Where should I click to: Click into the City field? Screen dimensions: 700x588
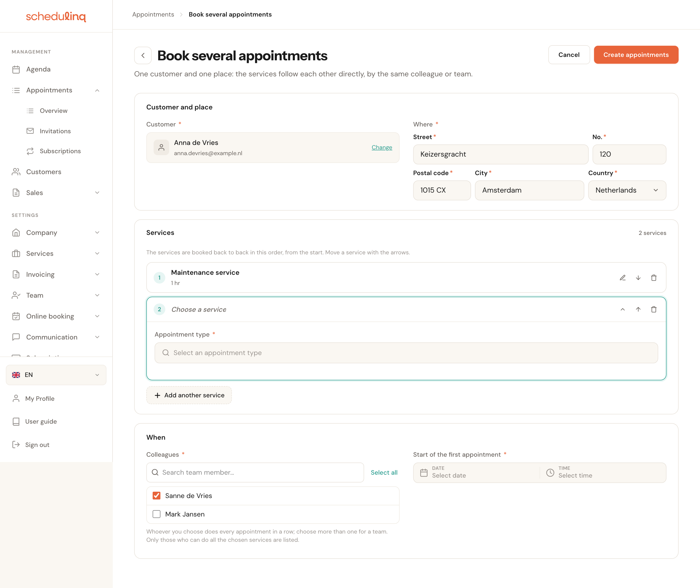point(529,190)
